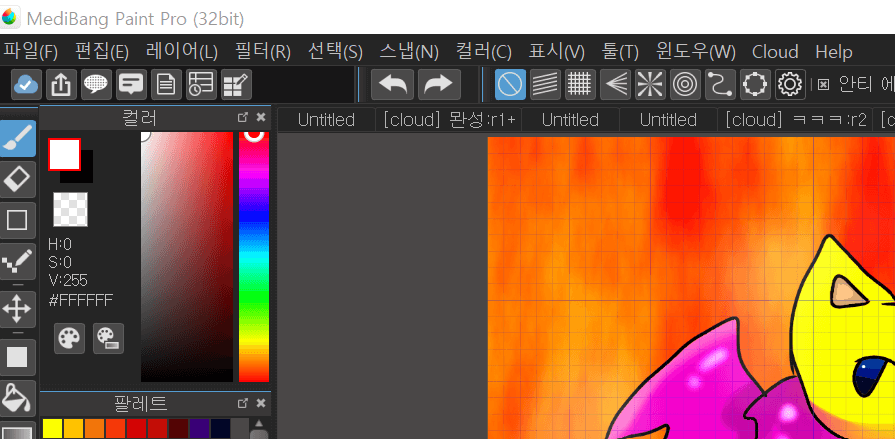This screenshot has height=439, width=895.
Task: Click the document page icon
Action: [x=166, y=84]
